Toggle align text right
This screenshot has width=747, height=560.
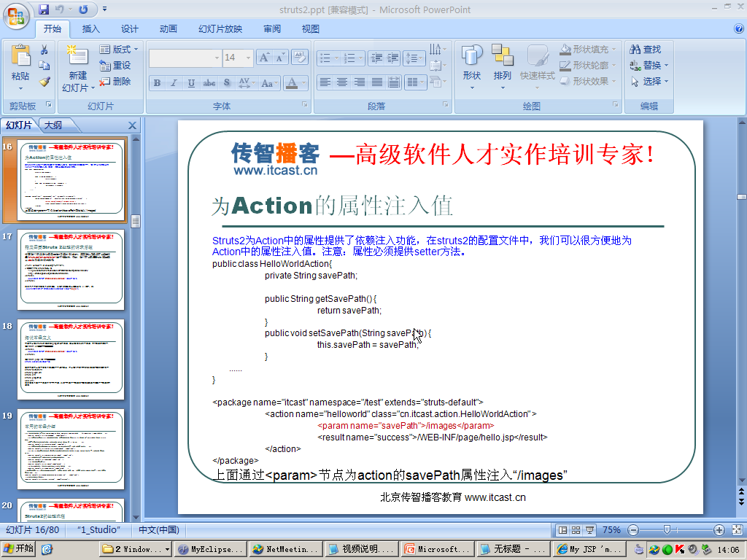tap(360, 83)
